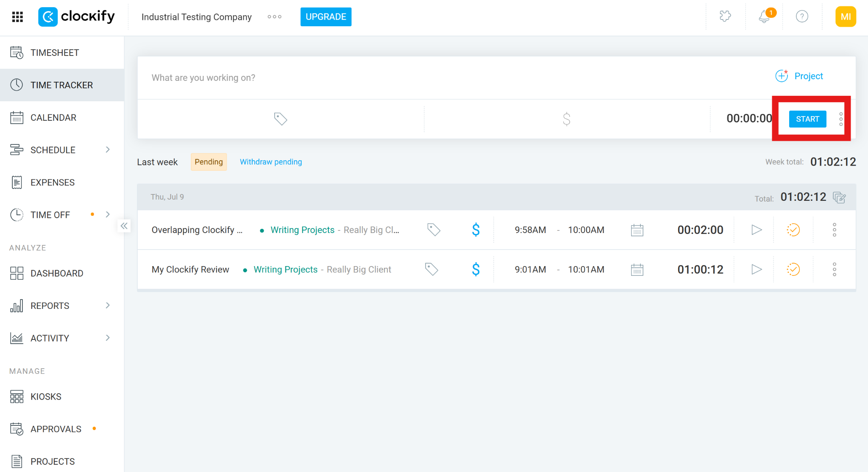Open the SCHEDULE menu item
This screenshot has width=868, height=472.
coord(53,150)
